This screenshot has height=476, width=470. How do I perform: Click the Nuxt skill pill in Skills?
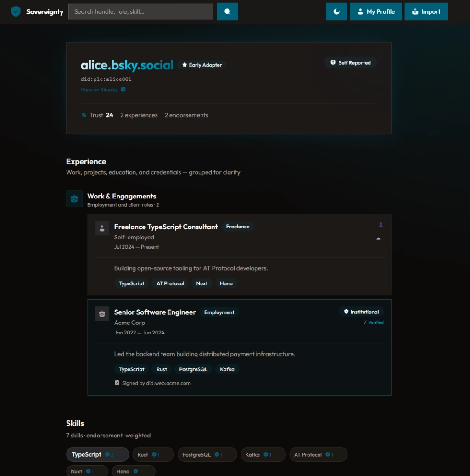(87, 471)
